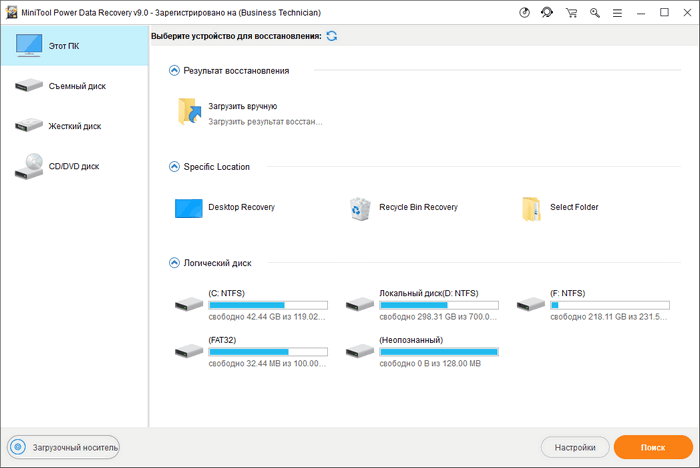Click свободно 42.44 GB text

pyautogui.click(x=267, y=317)
